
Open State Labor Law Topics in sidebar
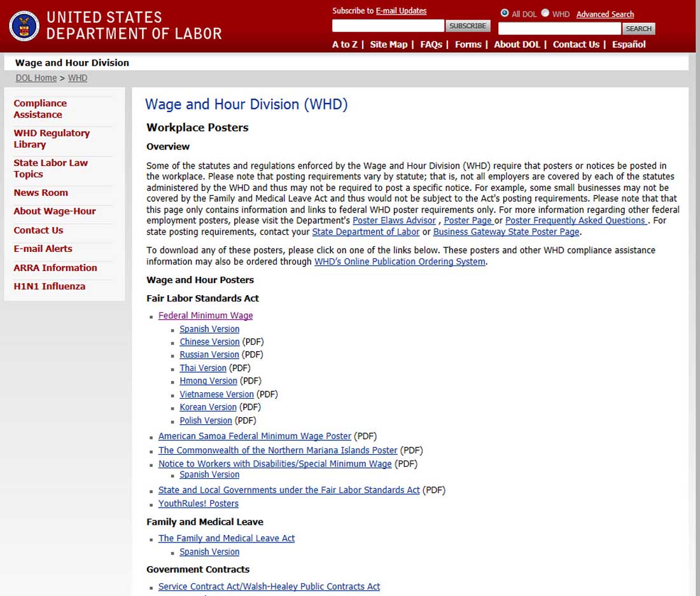(50, 169)
